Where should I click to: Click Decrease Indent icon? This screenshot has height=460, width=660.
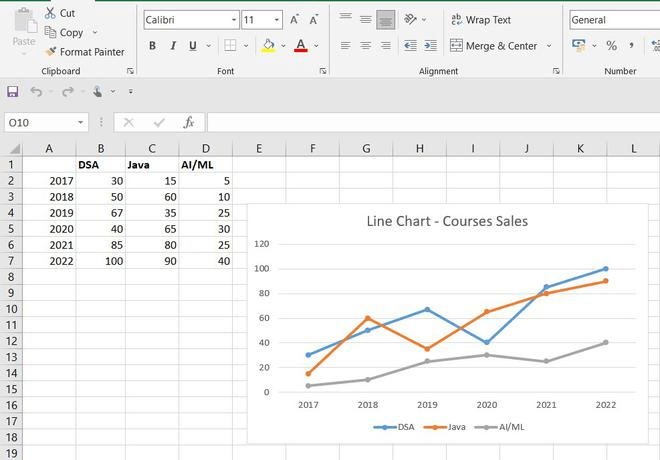pos(410,45)
